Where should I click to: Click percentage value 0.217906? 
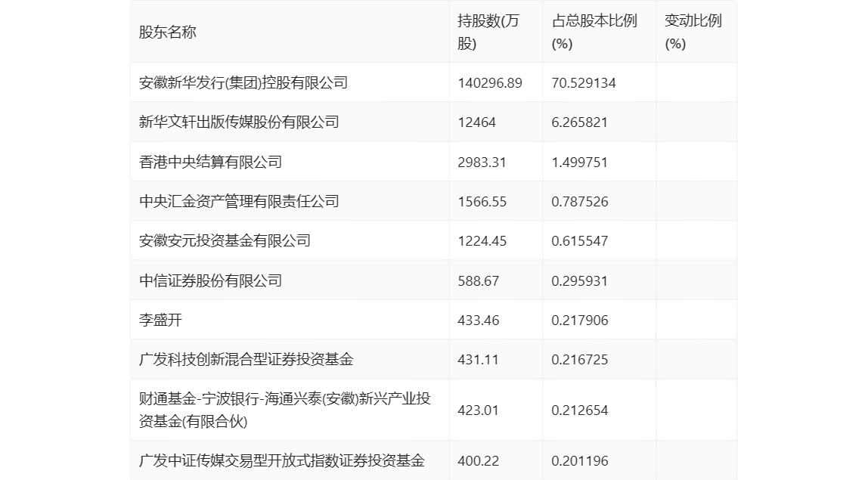[580, 320]
